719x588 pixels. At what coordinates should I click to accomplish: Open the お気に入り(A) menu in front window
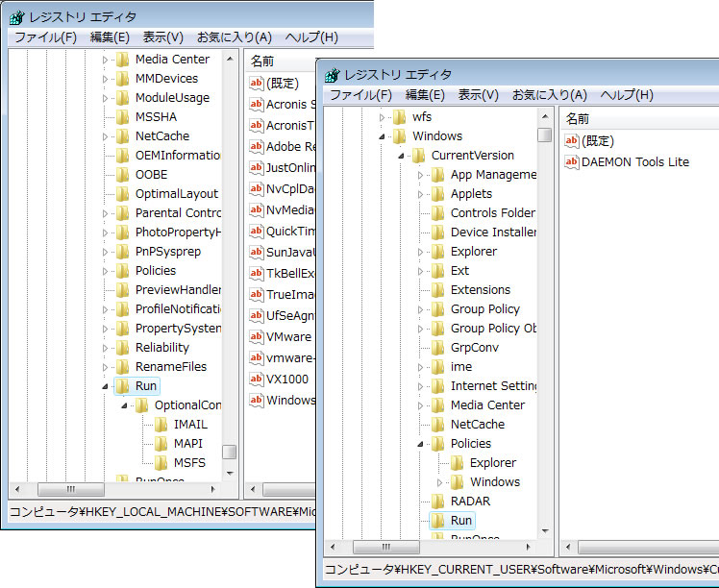click(549, 95)
